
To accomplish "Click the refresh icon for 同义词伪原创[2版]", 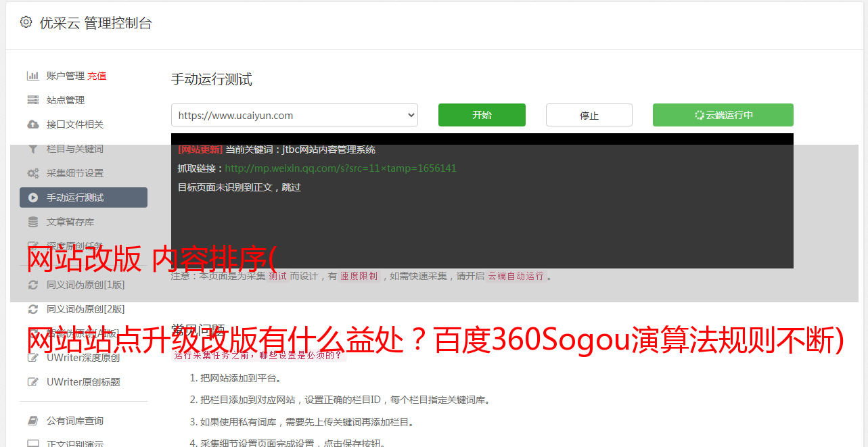I will [32, 309].
